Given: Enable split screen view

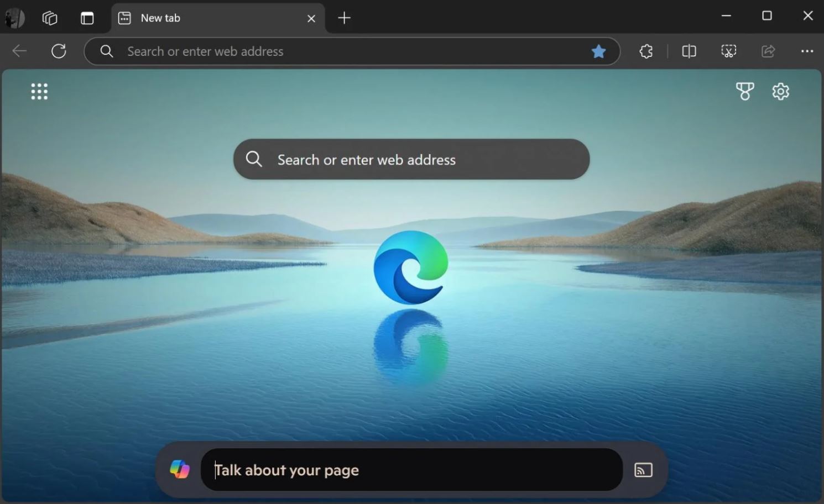Looking at the screenshot, I should tap(689, 51).
